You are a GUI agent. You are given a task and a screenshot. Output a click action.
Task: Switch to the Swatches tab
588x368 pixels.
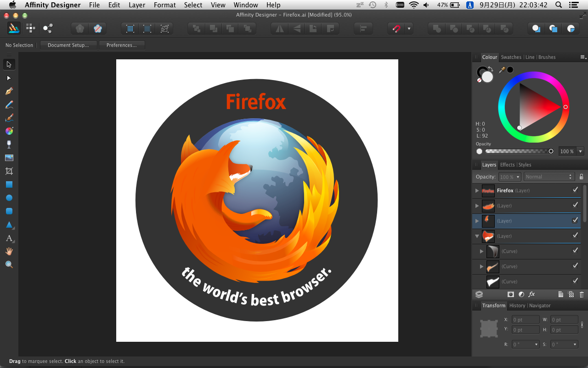[511, 57]
